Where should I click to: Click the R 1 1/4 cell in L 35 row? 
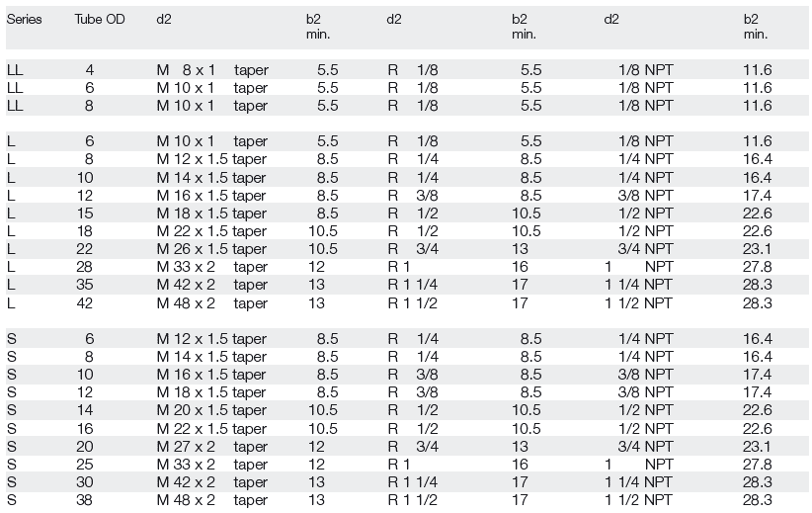tap(413, 285)
